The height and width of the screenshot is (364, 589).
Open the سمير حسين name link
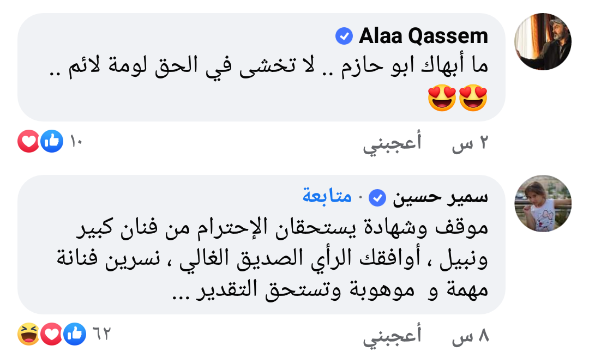tap(440, 197)
